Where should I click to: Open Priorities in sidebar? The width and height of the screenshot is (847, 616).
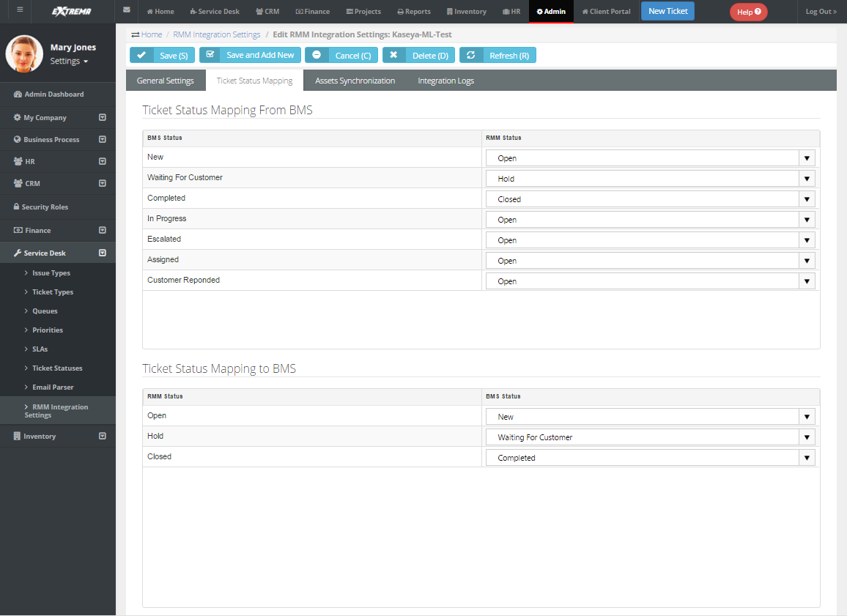48,330
